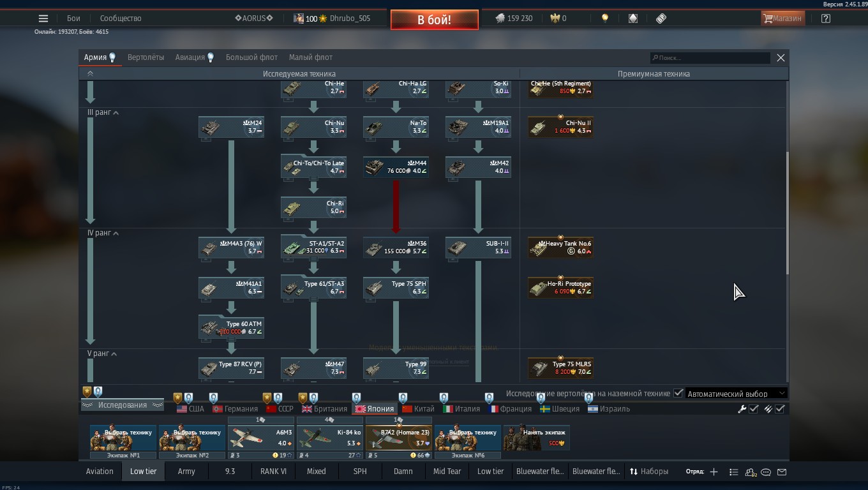This screenshot has width=868, height=490.
Task: Click the lightbulb hints icon in top bar
Action: coord(605,19)
